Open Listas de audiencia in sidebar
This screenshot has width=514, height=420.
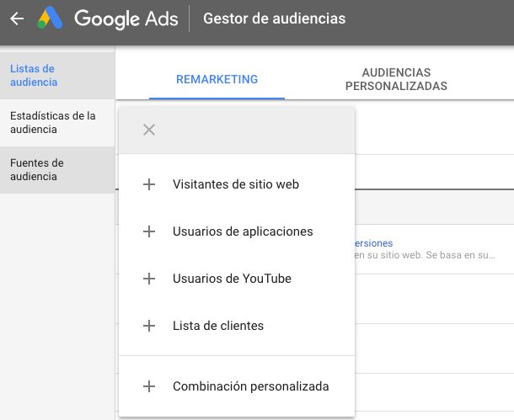[x=57, y=75]
